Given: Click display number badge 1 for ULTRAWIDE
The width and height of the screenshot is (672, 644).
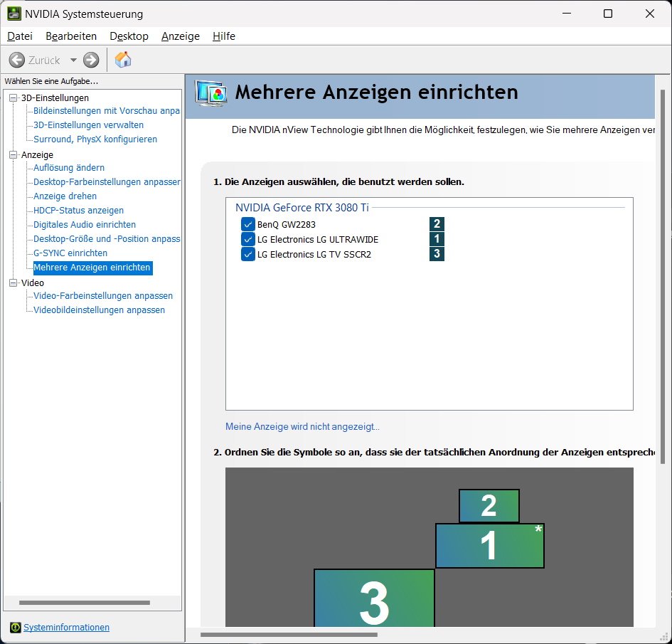Looking at the screenshot, I should [437, 239].
